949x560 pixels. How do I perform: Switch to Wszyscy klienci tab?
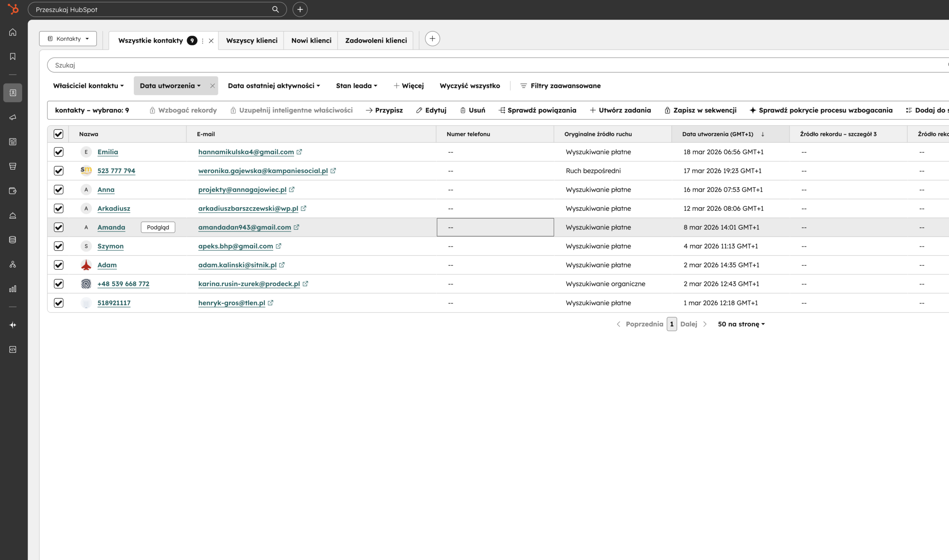coord(252,40)
